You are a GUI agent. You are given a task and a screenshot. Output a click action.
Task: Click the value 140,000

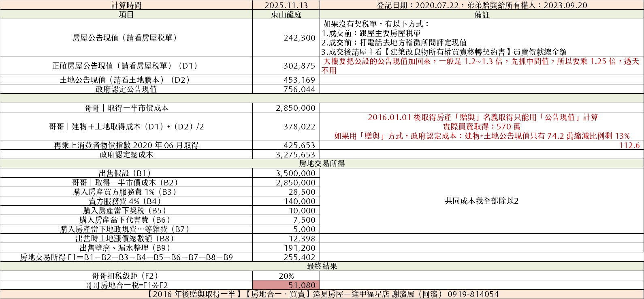300,201
